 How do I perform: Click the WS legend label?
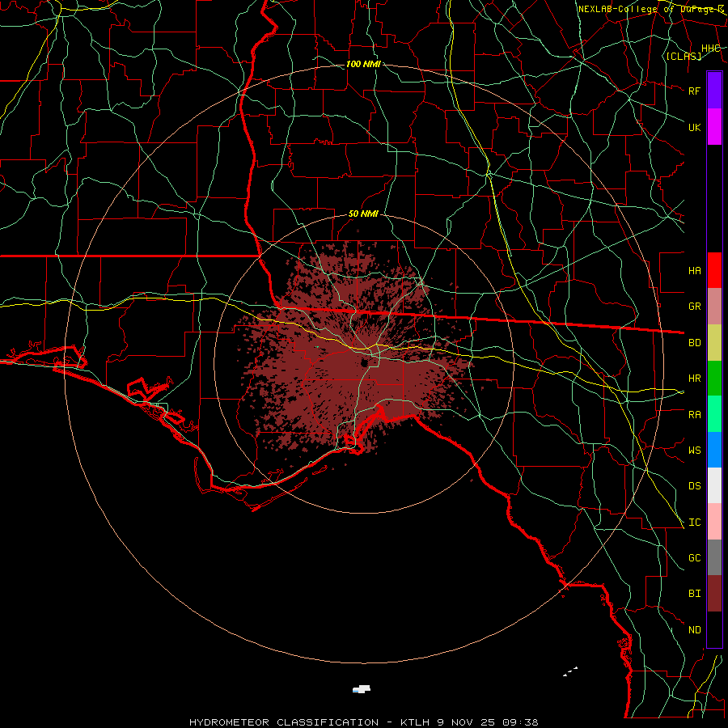(695, 451)
